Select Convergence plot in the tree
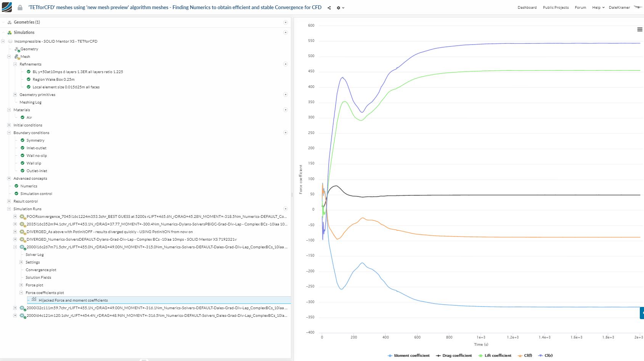The height and width of the screenshot is (361, 644). coord(41,270)
